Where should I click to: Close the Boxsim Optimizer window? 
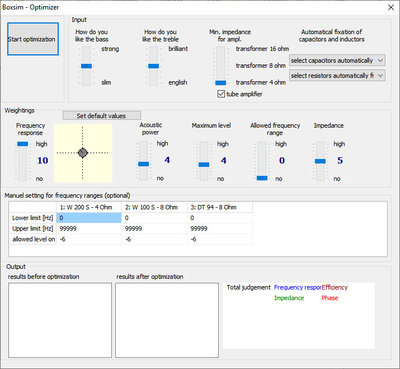coord(391,7)
